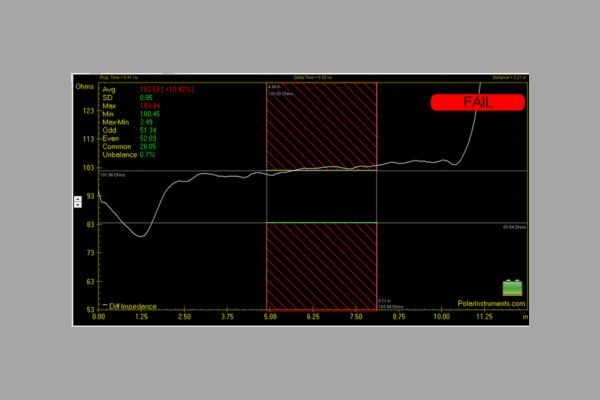Click the Odd impedance value 51.34
Viewport: 600px width, 400px height.
coord(148,130)
